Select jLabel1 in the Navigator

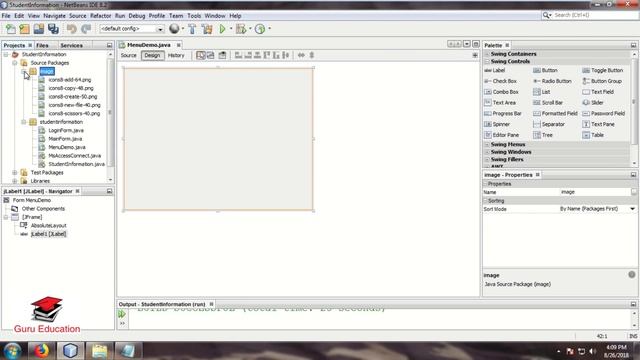49,234
